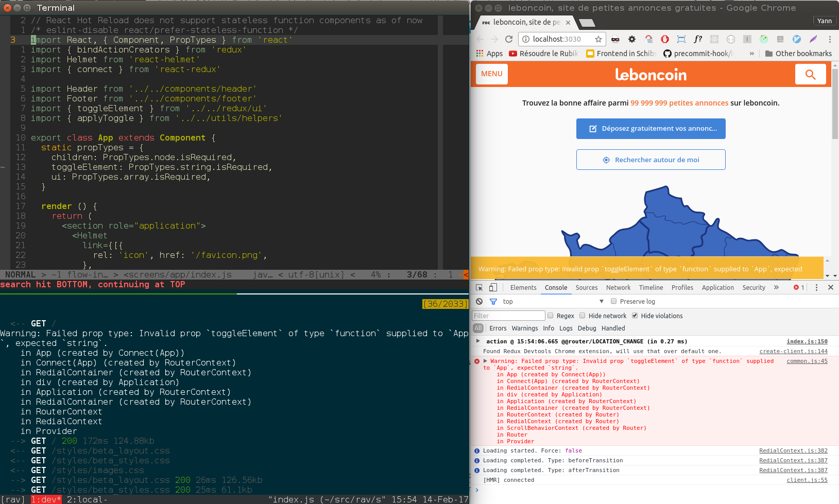Open the Other bookmarks folder
The width and height of the screenshot is (839, 504).
pos(798,54)
